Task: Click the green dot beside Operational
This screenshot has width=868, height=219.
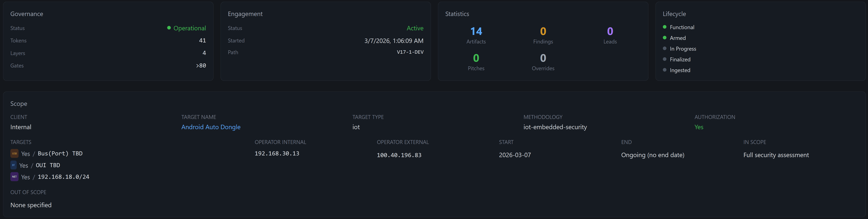Action: (x=169, y=28)
